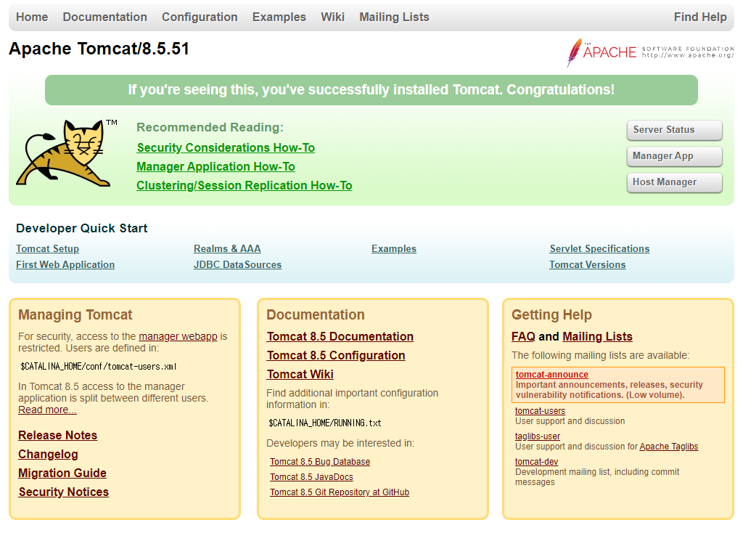The height and width of the screenshot is (541, 756).
Task: Open Tomcat 8.5 Bug Database link
Action: point(320,462)
